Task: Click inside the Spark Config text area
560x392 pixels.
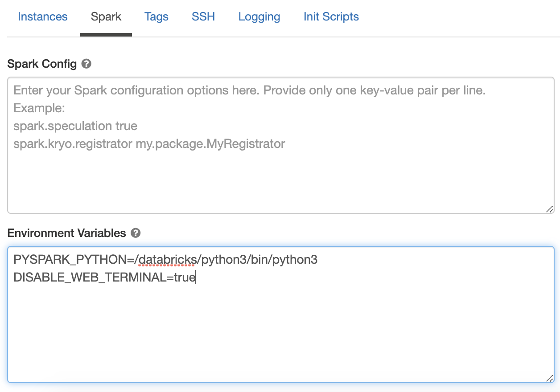Action: 280,178
